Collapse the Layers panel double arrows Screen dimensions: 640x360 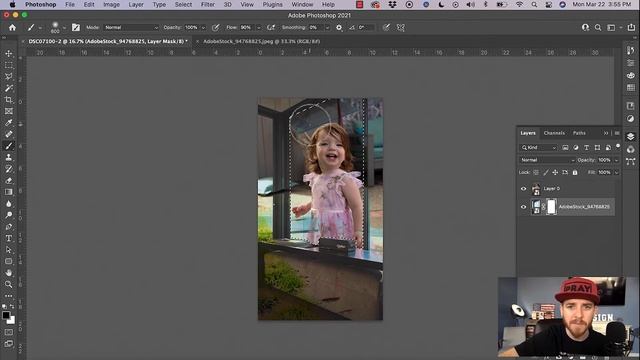pyautogui.click(x=606, y=133)
